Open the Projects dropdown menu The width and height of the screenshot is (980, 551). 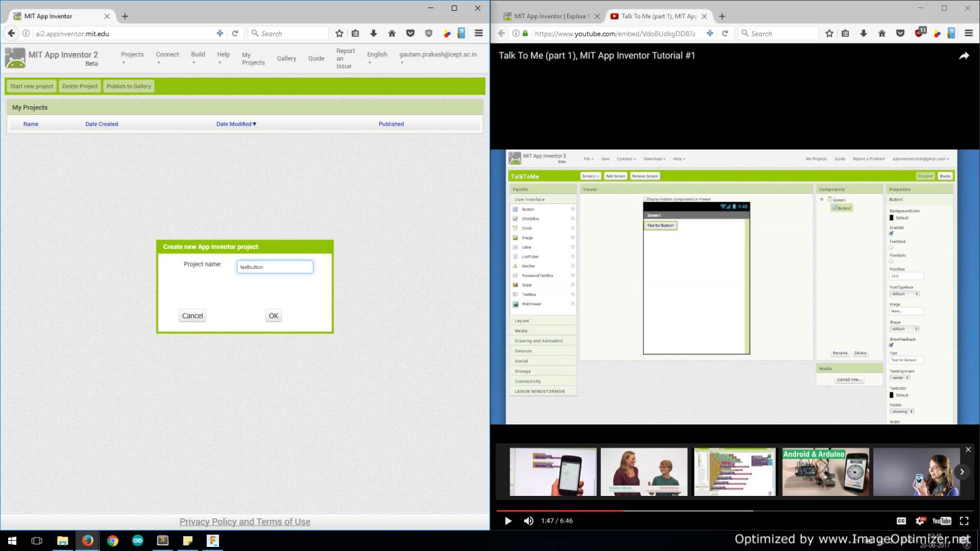pos(132,58)
